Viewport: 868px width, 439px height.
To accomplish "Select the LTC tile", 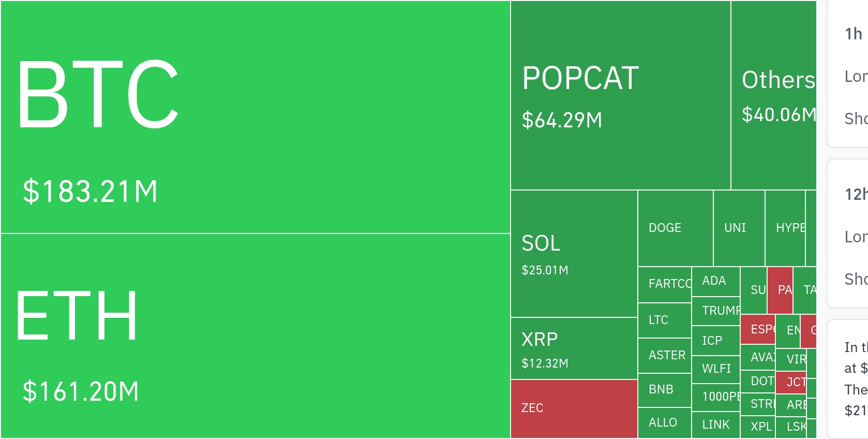I will click(665, 320).
